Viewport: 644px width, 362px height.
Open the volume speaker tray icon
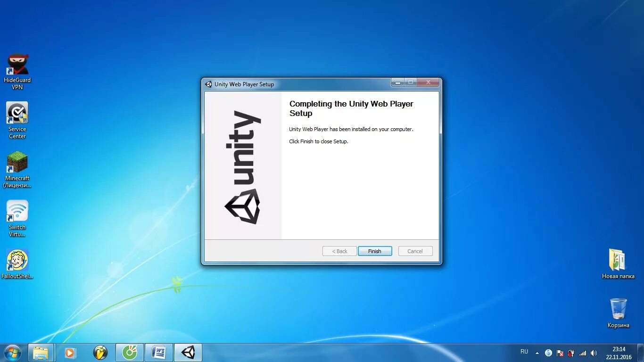(x=594, y=353)
